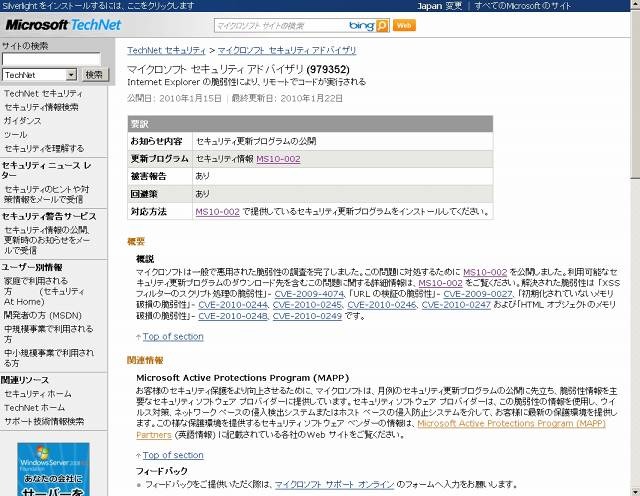Open CVE-2009-4074 link
Image resolution: width=640 pixels, height=496 pixels.
[309, 294]
